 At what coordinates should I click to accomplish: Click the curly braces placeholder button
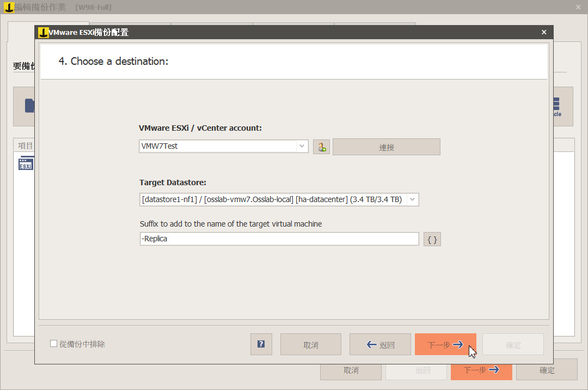(432, 239)
